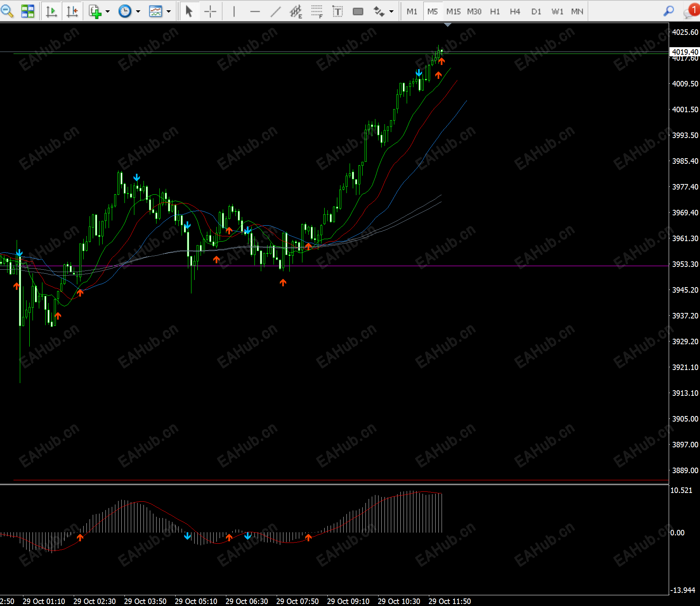Click the 4025.60 price scale label
Image resolution: width=700 pixels, height=606 pixels.
click(685, 32)
